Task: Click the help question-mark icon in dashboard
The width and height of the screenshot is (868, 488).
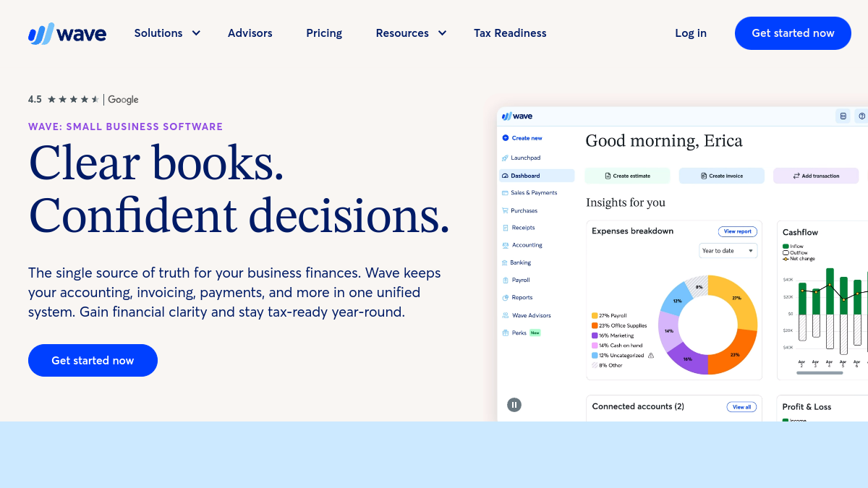Action: point(861,116)
